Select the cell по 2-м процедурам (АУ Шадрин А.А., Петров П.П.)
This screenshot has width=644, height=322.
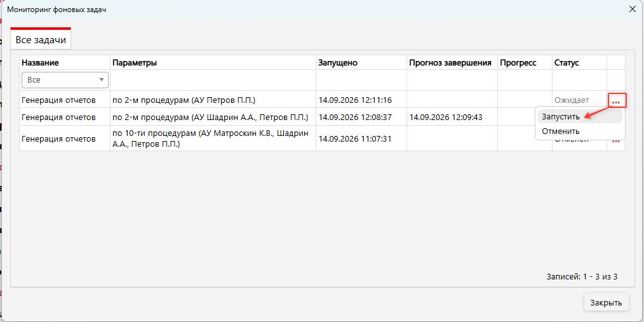[x=213, y=117]
